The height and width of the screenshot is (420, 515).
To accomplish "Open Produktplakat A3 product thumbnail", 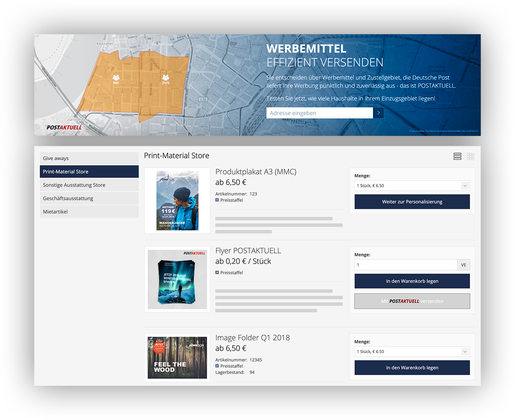I will coord(177,201).
